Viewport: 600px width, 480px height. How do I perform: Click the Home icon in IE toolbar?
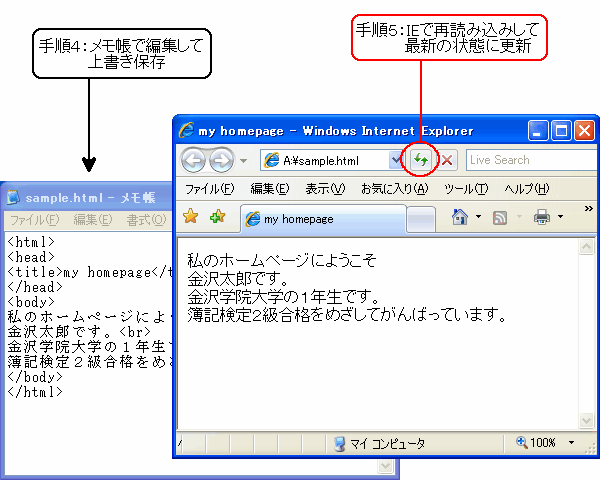[x=460, y=217]
